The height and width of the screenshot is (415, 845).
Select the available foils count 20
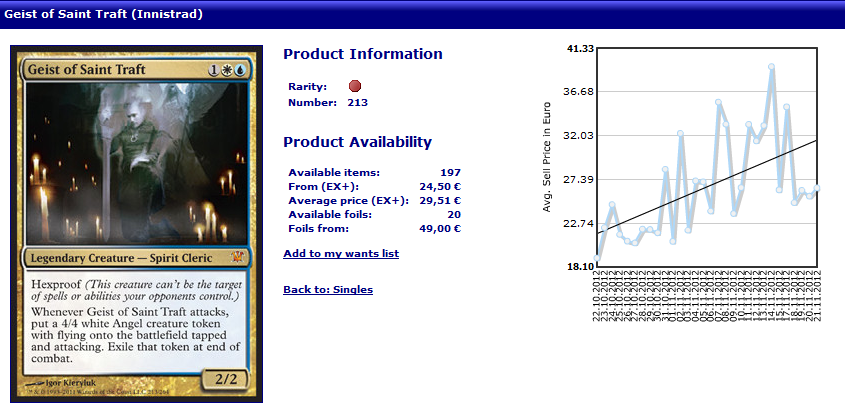pos(454,215)
